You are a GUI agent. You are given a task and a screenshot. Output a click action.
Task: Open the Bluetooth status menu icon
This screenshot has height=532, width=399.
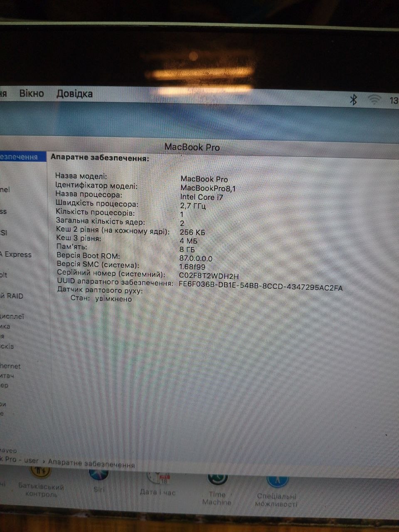pos(353,99)
